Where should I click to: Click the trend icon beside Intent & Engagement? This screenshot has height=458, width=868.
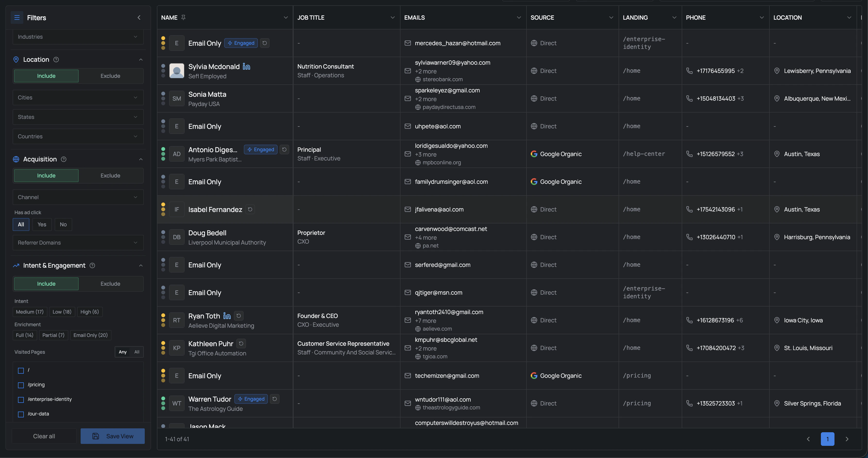(16, 265)
